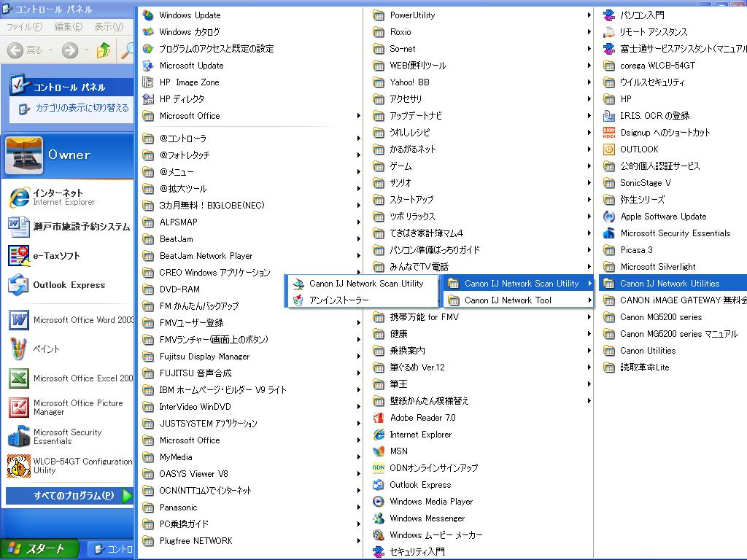Click the Windows Messenger icon
Screen dimensions: 747x560
(379, 518)
